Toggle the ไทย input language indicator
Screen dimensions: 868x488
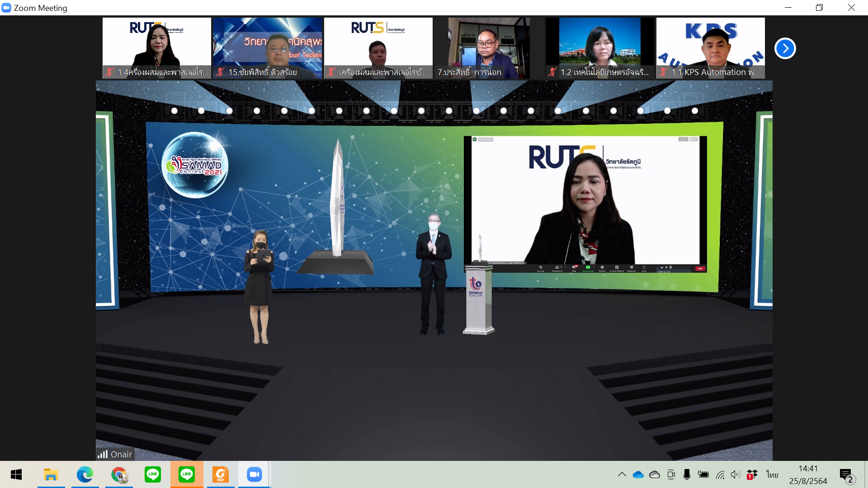pyautogui.click(x=772, y=474)
